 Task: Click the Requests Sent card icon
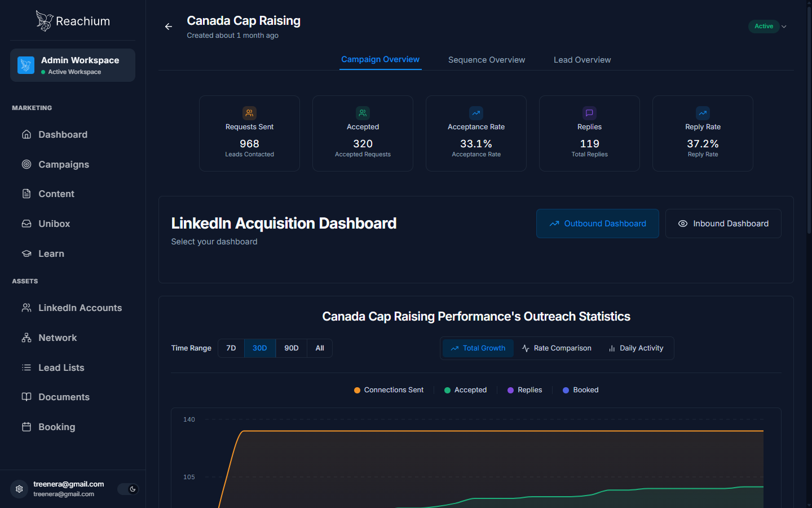pos(249,113)
